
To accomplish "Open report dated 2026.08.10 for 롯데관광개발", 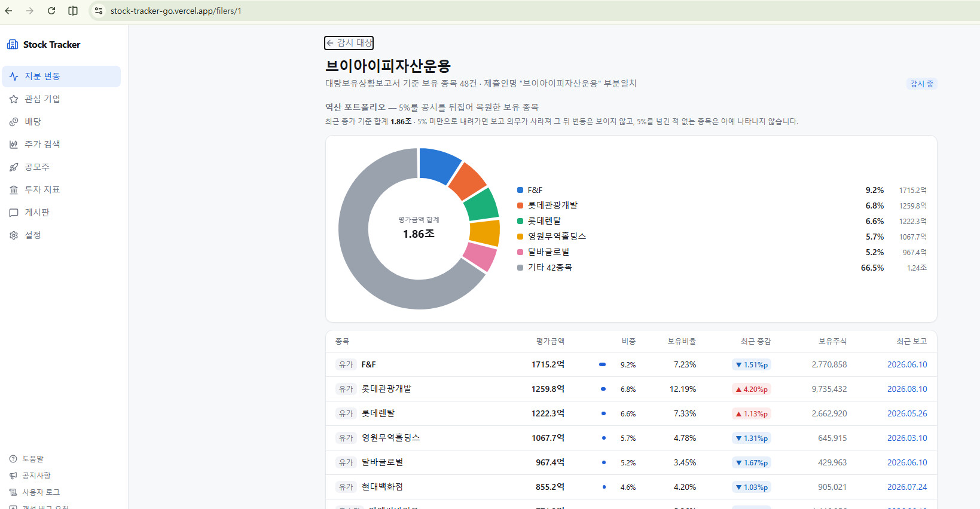I will (907, 389).
